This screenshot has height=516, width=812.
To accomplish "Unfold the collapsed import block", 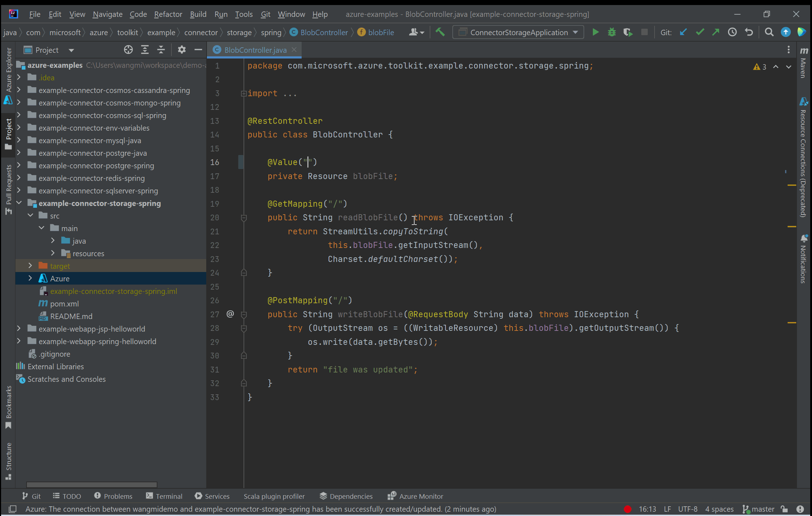I will (244, 93).
